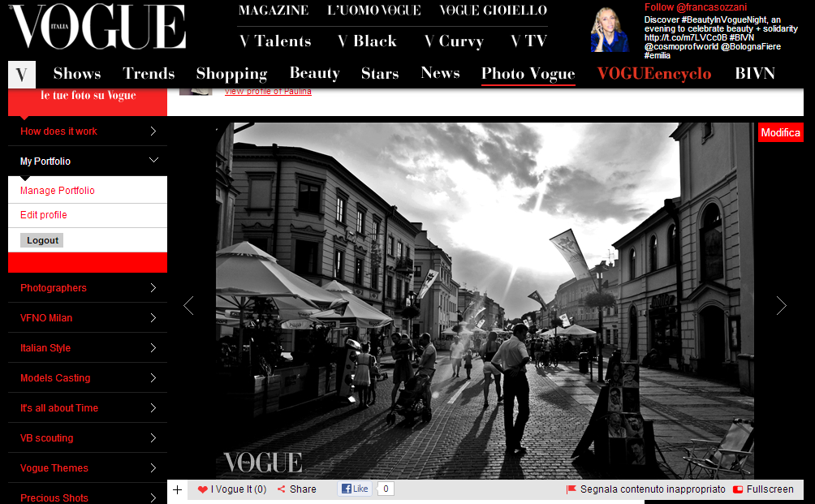This screenshot has height=504, width=815.
Task: Open the Shows menu
Action: point(77,74)
